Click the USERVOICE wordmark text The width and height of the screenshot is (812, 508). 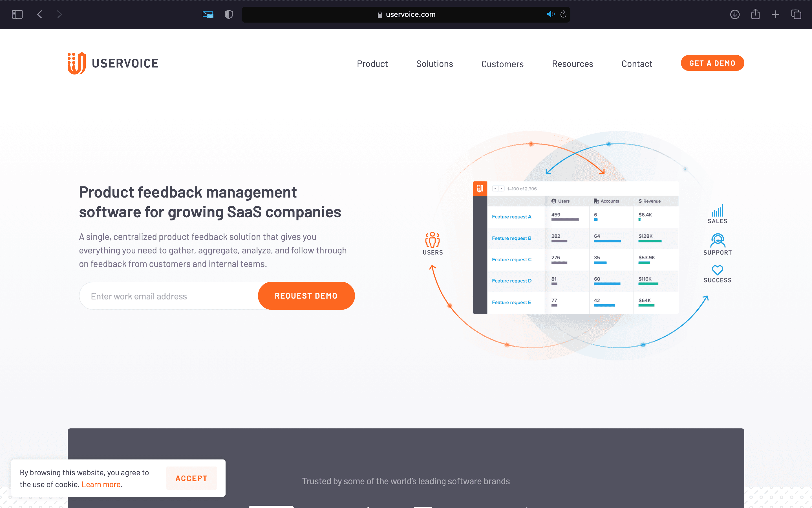tap(125, 63)
